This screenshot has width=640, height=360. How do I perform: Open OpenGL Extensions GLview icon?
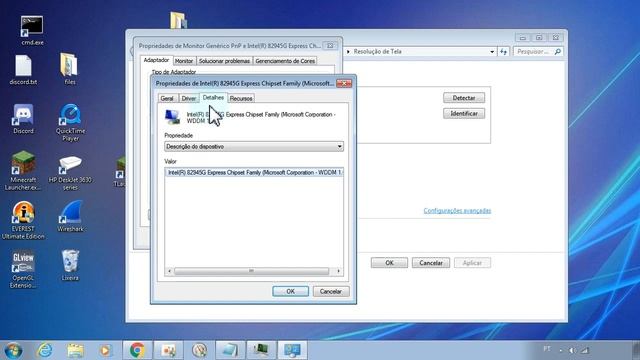[x=23, y=269]
